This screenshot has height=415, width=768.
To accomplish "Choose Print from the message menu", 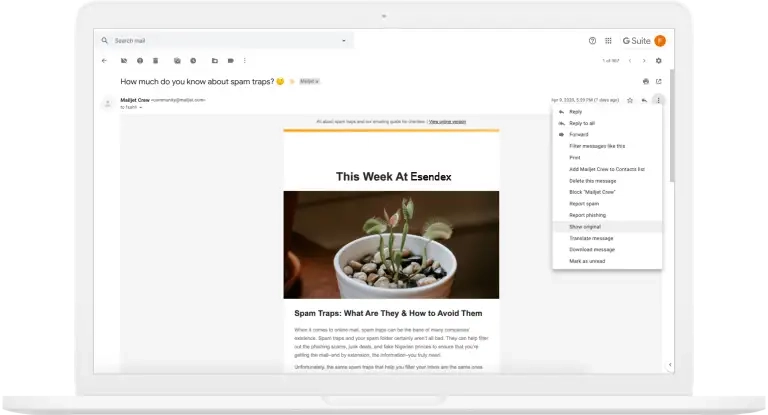I will click(607, 158).
